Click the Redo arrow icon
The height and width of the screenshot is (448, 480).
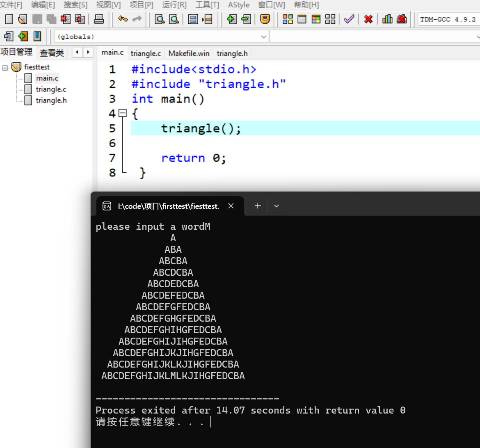[x=137, y=19]
